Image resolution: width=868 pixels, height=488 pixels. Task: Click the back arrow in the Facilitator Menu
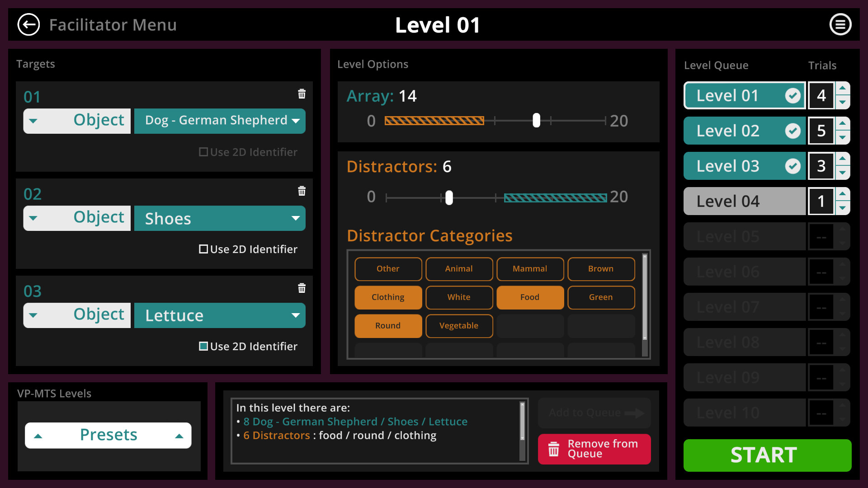click(x=28, y=24)
